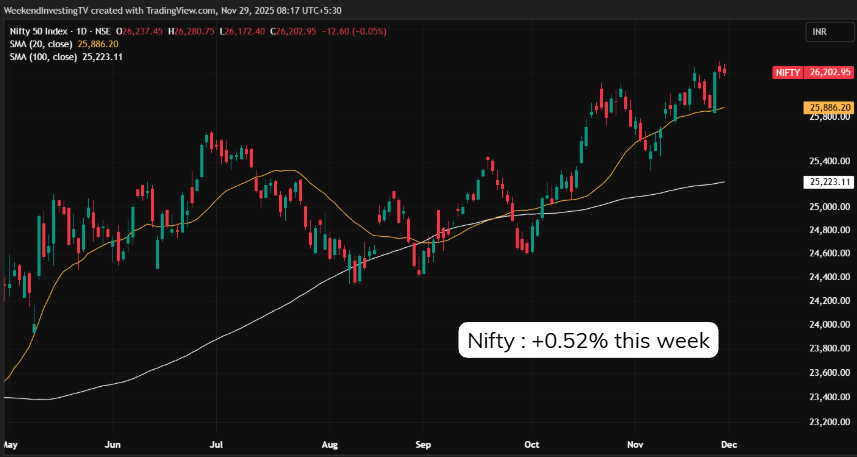
Task: Click the 'Nifty : +0.52% this week' annotation
Action: (588, 341)
